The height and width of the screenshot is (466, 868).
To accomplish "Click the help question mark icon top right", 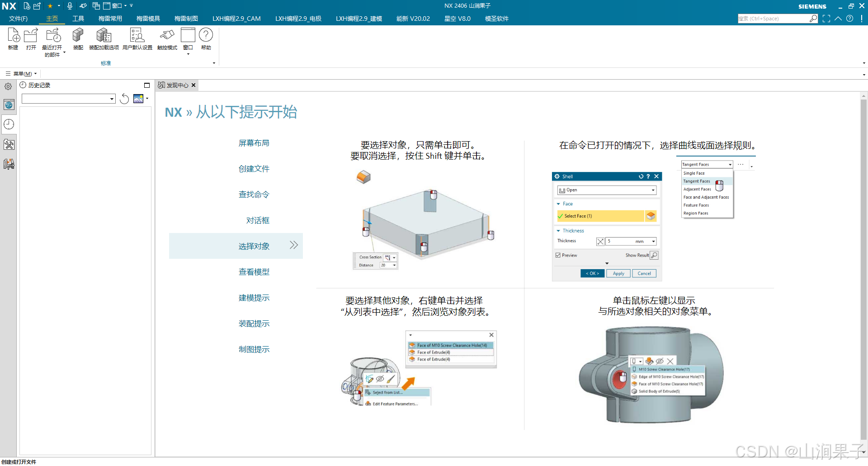I will pos(850,19).
